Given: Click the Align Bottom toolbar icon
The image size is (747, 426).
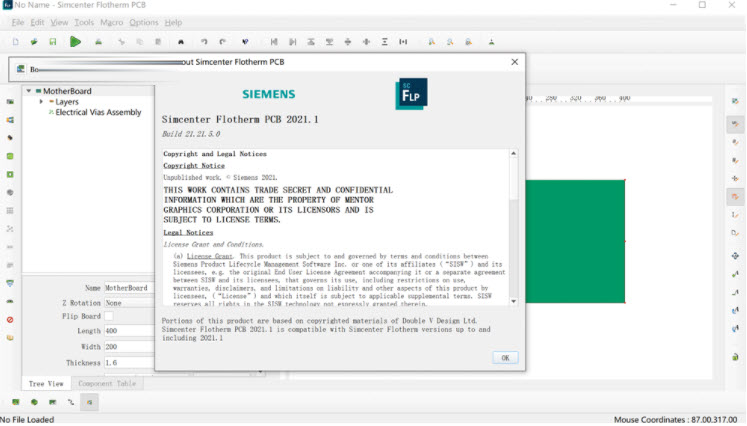Looking at the screenshot, I should [x=329, y=42].
